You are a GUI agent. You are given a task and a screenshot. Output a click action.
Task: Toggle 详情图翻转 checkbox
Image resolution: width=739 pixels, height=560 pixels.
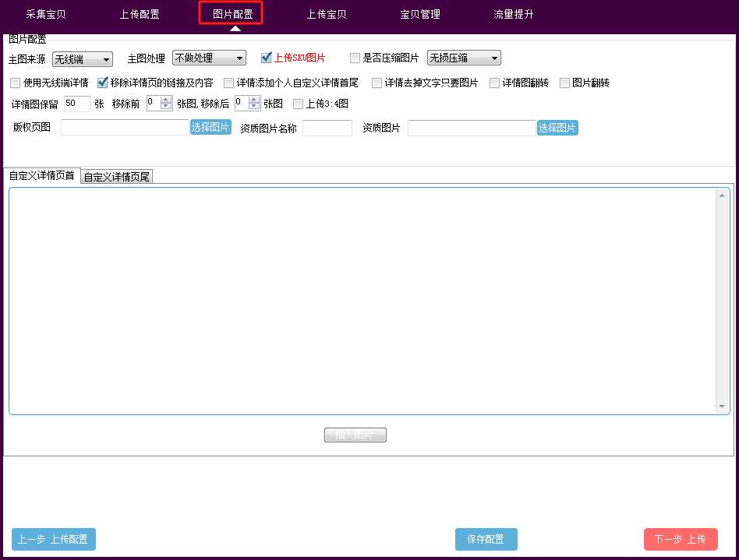tap(494, 83)
